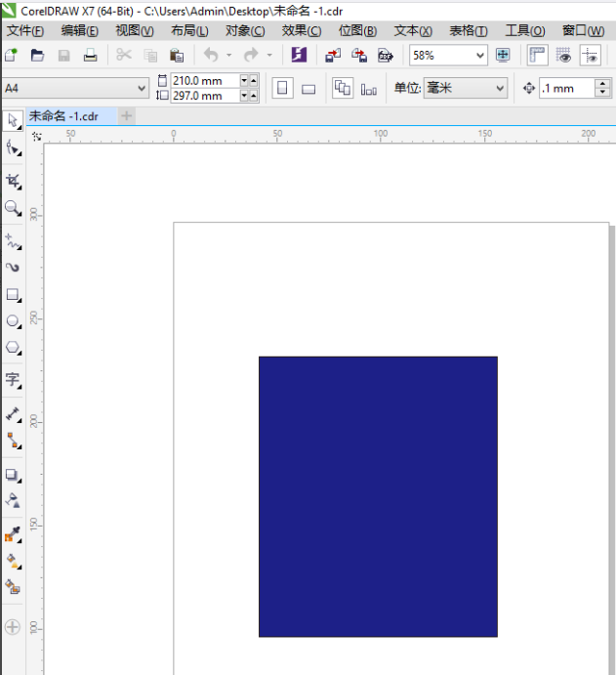Image resolution: width=616 pixels, height=675 pixels.
Task: Choose the Ellipse tool
Action: pyautogui.click(x=13, y=320)
